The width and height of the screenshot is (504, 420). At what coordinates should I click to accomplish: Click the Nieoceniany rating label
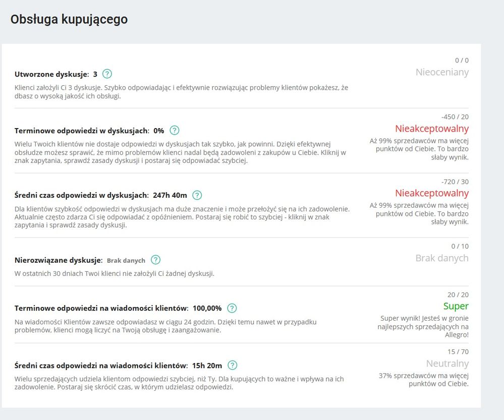(x=442, y=72)
